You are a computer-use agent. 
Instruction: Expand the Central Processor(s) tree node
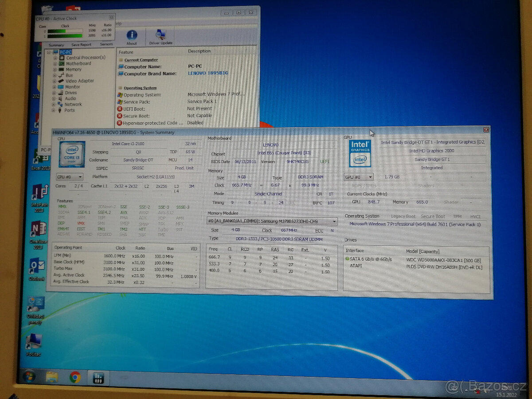[x=56, y=57]
